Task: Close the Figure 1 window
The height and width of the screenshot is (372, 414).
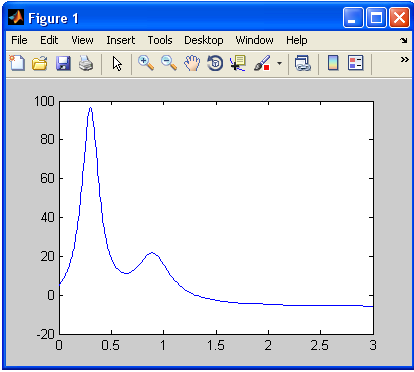Action: pos(399,18)
